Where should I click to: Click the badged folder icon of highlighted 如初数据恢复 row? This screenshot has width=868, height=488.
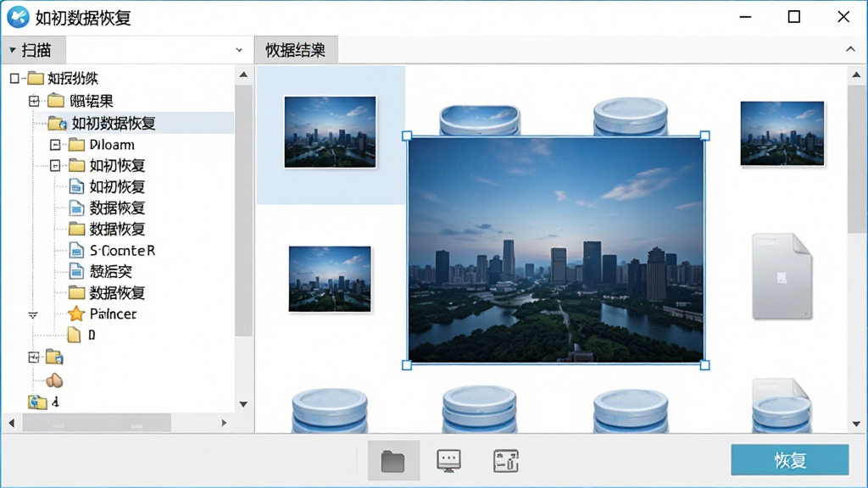point(58,123)
